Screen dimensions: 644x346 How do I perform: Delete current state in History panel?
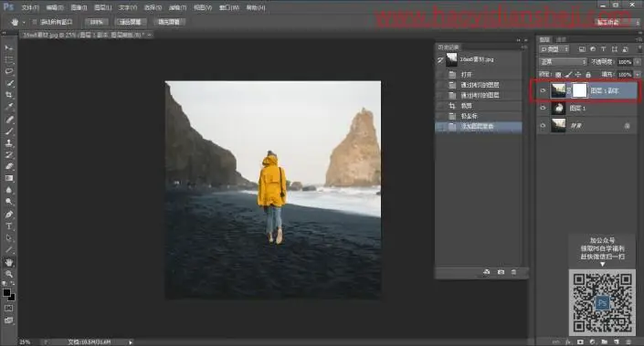point(513,272)
